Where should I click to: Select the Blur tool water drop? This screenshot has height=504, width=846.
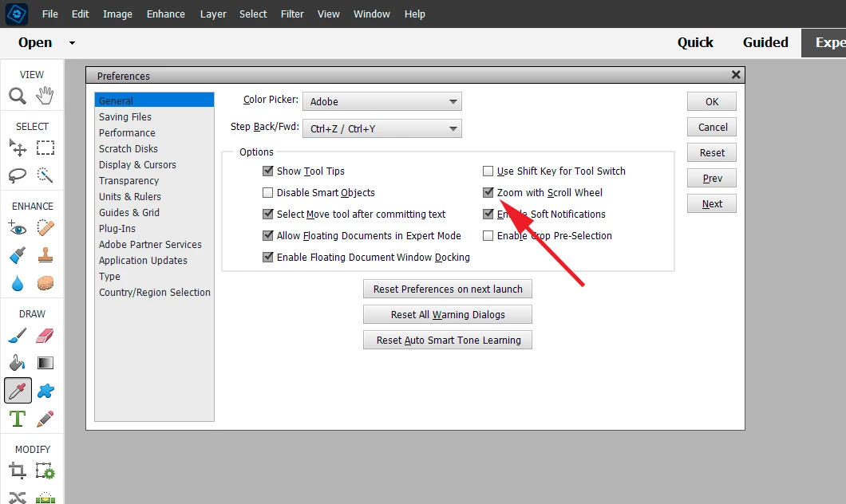18,283
